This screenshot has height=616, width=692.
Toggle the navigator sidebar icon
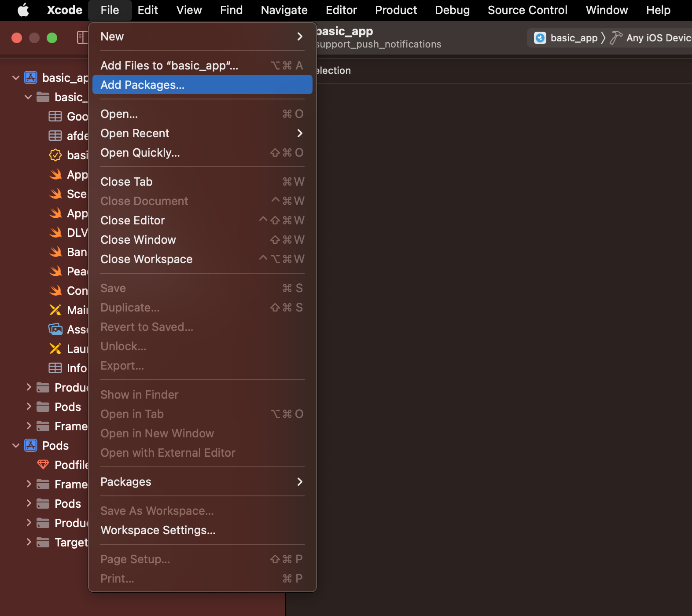(82, 37)
